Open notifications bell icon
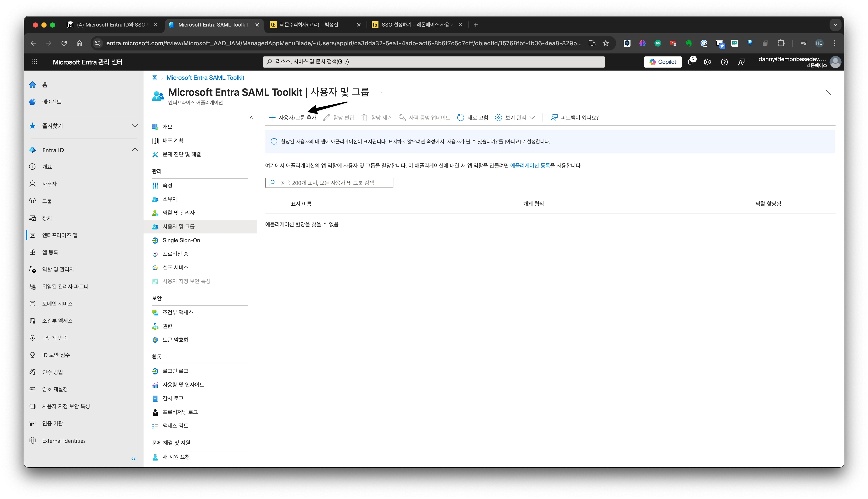This screenshot has width=868, height=499. click(x=691, y=62)
